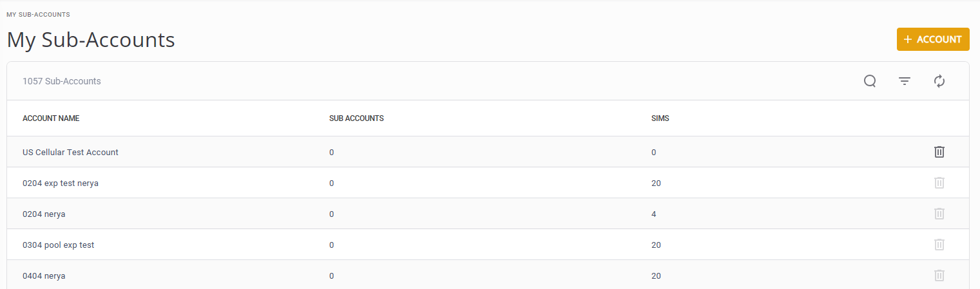Open the 0204 exp test nerya account
980x289 pixels.
[x=61, y=183]
